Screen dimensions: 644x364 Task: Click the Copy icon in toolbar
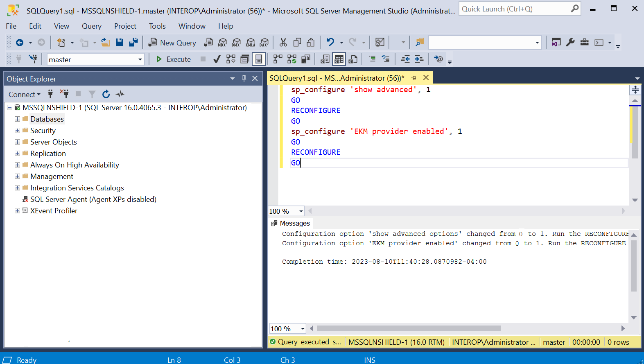point(297,42)
